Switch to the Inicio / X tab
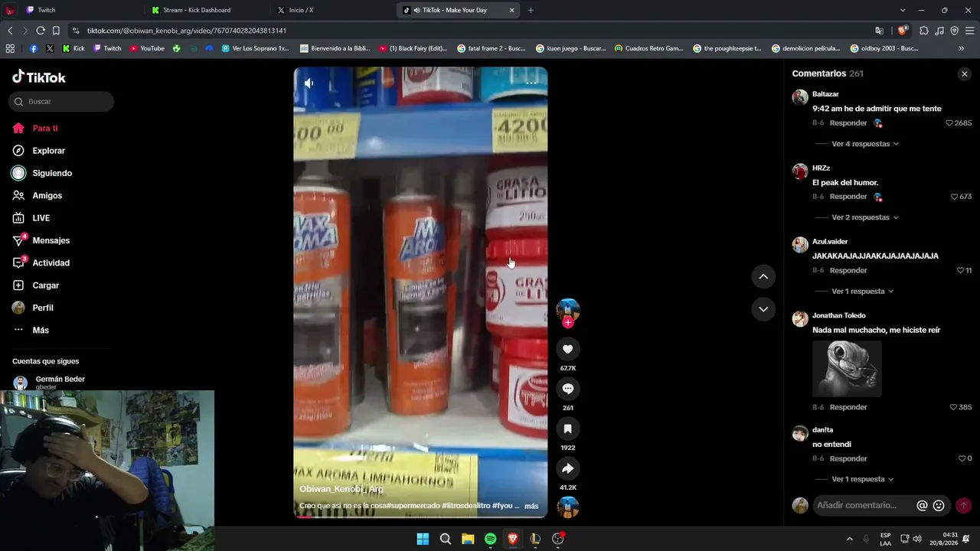This screenshot has width=980, height=551. pyautogui.click(x=301, y=10)
